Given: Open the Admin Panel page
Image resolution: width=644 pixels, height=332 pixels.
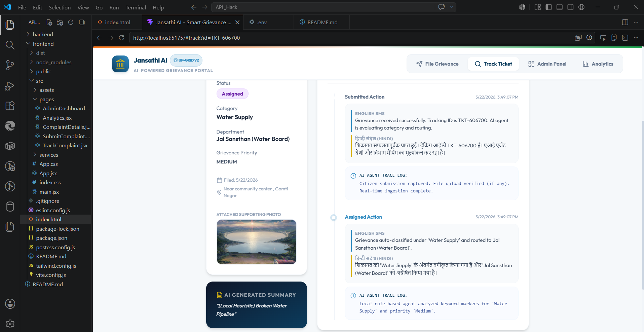Looking at the screenshot, I should (x=547, y=64).
